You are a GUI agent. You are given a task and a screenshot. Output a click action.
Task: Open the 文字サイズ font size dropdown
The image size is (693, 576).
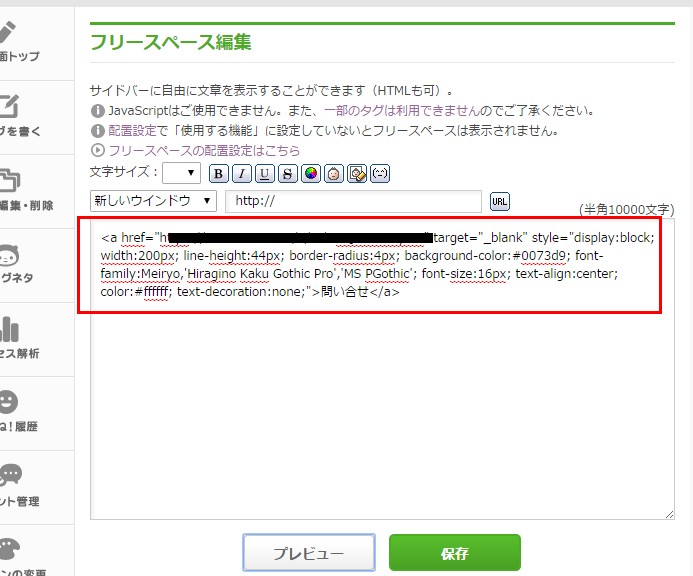(x=181, y=173)
